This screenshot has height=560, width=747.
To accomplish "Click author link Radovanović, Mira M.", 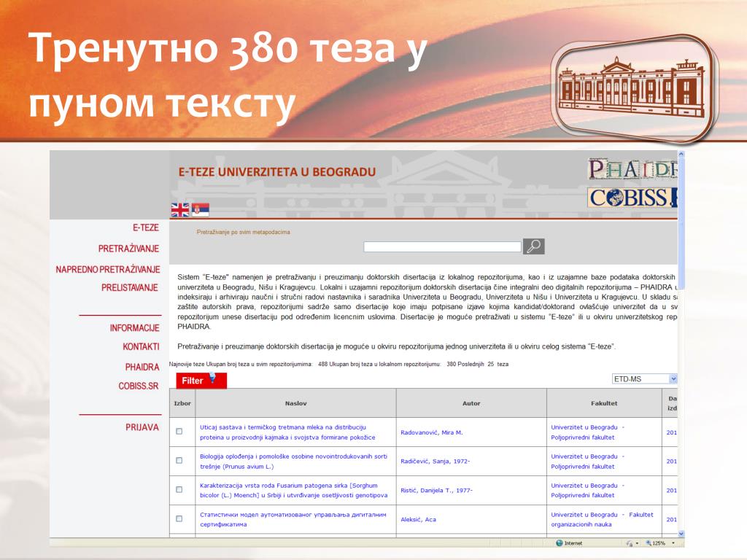I will coord(432,432).
